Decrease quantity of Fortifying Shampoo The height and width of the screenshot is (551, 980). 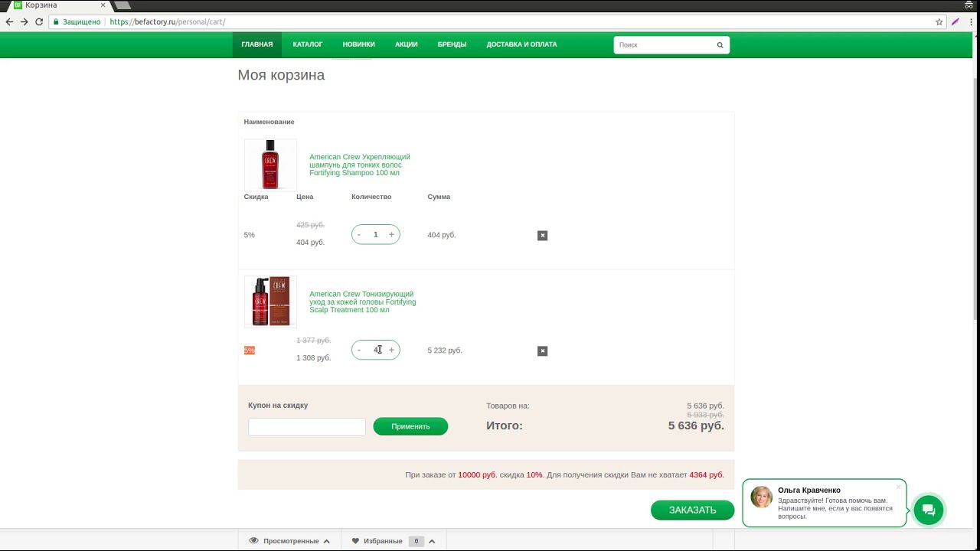pos(359,235)
